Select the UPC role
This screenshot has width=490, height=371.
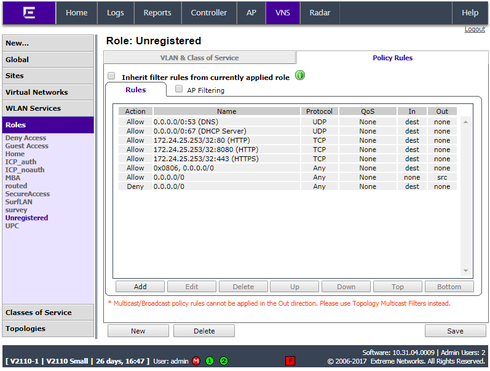pos(12,226)
